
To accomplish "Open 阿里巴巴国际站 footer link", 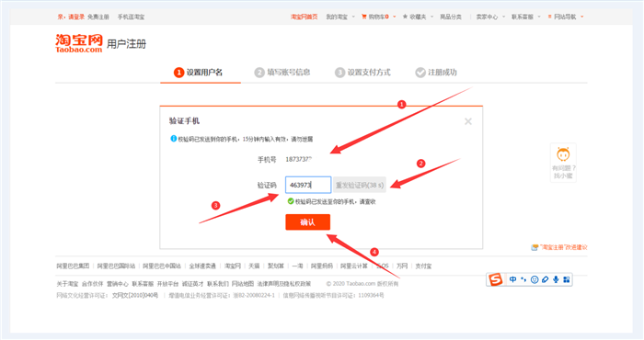I will [x=116, y=266].
